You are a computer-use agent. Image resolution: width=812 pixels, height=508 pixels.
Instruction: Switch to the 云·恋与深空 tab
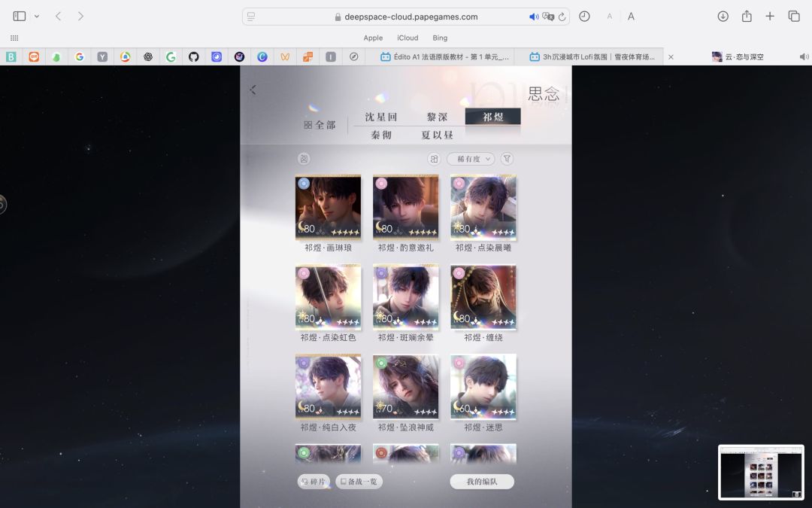click(x=738, y=57)
